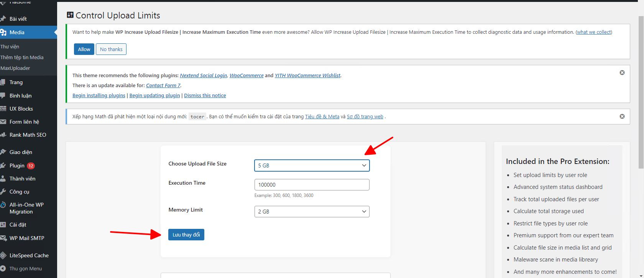The width and height of the screenshot is (644, 278).
Task: Click the Giao diện brush icon
Action: [3, 152]
